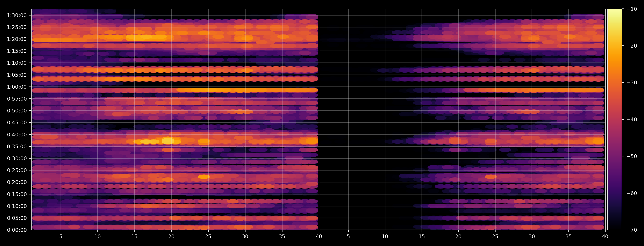Click x-axis label 25 under the right heatmap
The height and width of the screenshot is (246, 644).
point(495,236)
